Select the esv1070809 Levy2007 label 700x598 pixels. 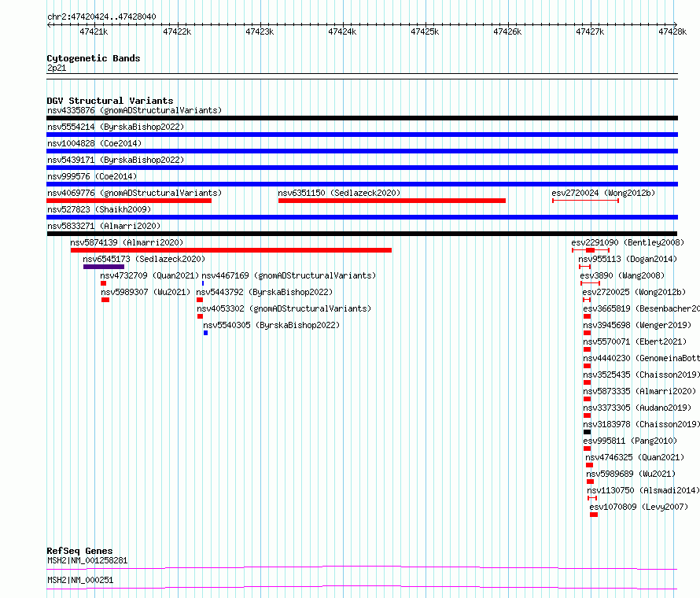click(x=639, y=507)
